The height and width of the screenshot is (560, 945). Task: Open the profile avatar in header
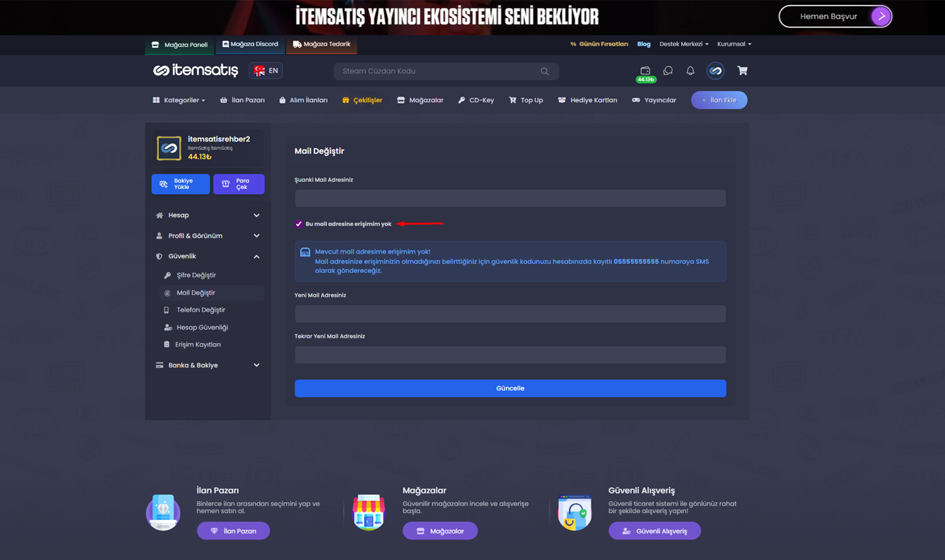[x=715, y=71]
